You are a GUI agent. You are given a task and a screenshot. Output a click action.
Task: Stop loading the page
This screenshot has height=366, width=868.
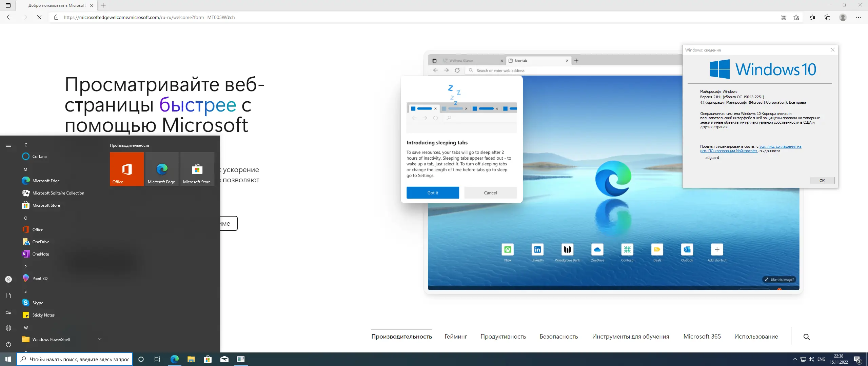39,17
